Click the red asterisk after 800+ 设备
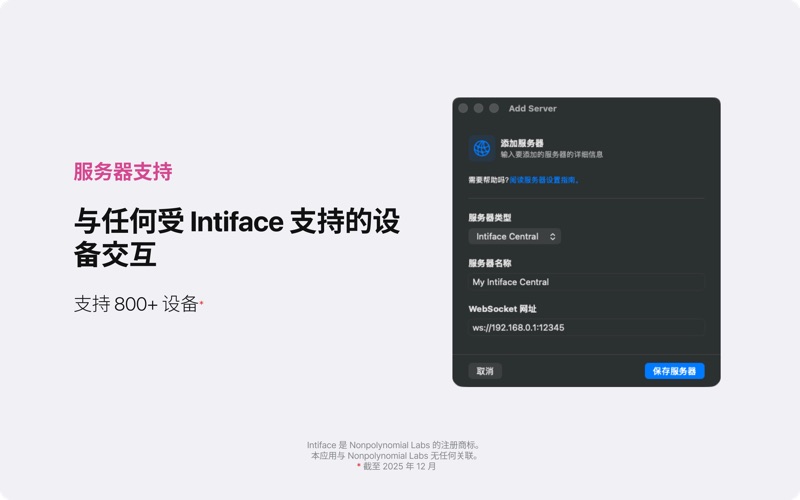Screen dimensions: 800x500 201,302
